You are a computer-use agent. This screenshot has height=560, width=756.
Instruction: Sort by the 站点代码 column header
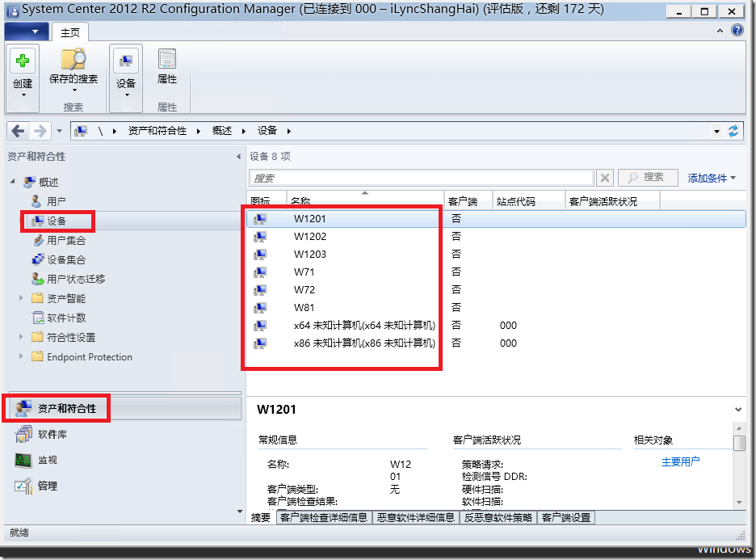(x=529, y=200)
